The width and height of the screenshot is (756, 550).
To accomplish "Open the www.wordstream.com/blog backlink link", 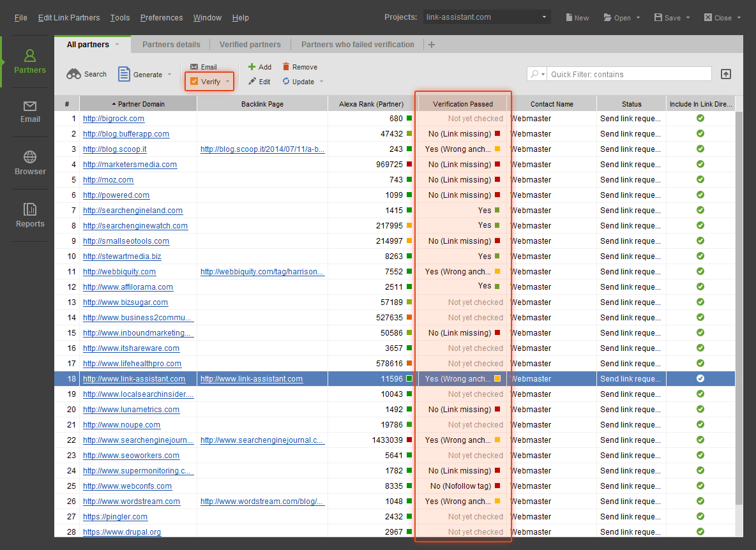I will tap(262, 502).
